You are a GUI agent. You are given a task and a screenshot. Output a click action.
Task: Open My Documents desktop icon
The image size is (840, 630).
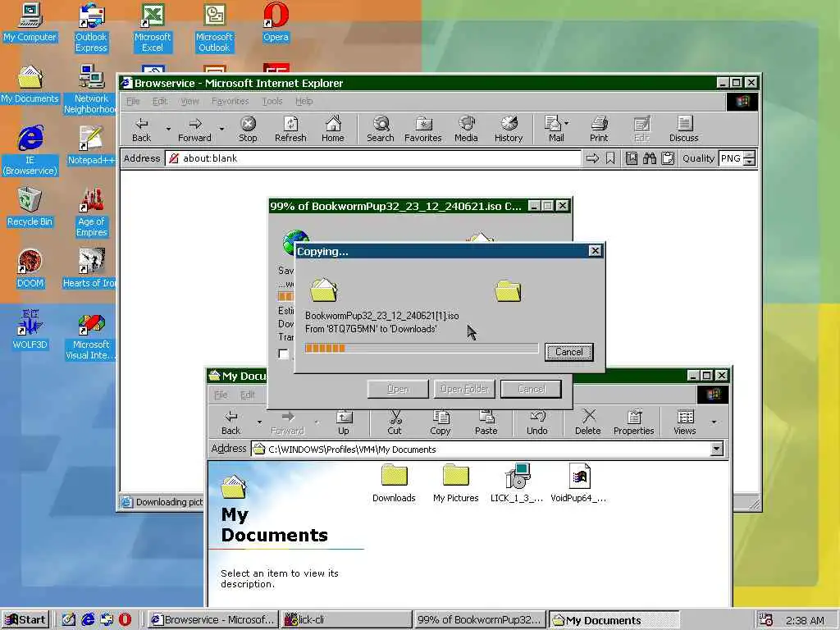click(x=30, y=84)
